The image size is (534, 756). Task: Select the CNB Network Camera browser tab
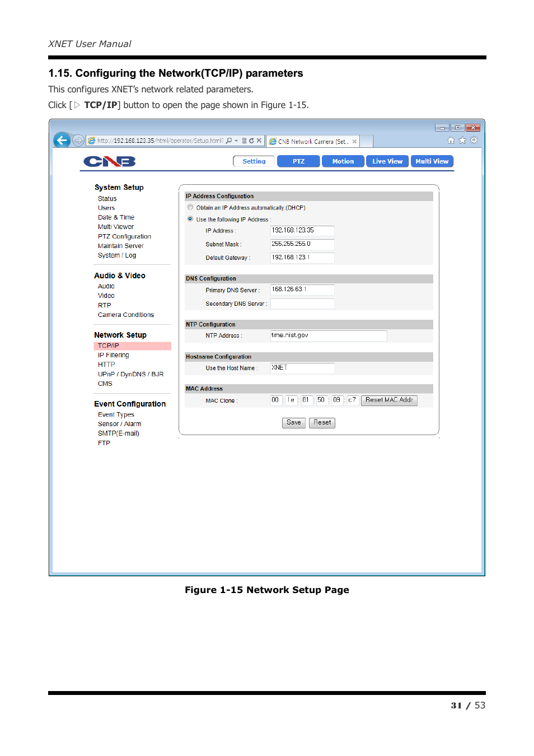[312, 142]
